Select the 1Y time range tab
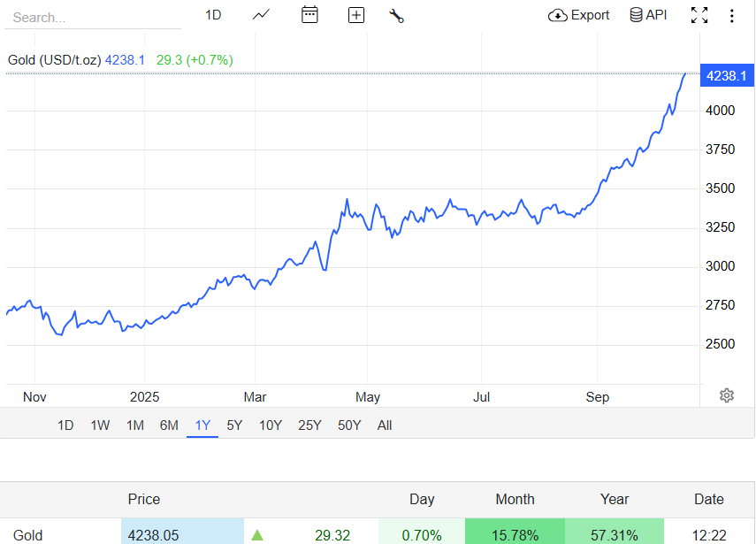Viewport: 756px width, 544px height. [x=202, y=425]
